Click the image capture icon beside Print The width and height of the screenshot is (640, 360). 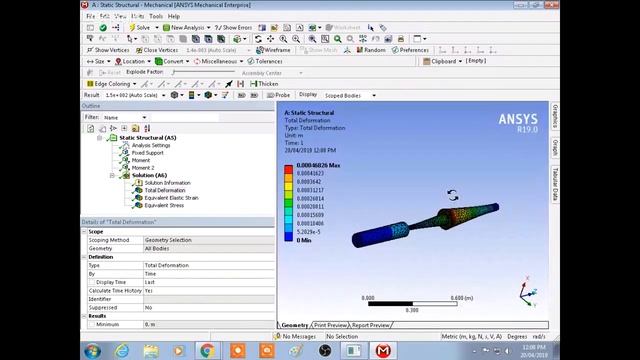pyautogui.click(x=388, y=39)
